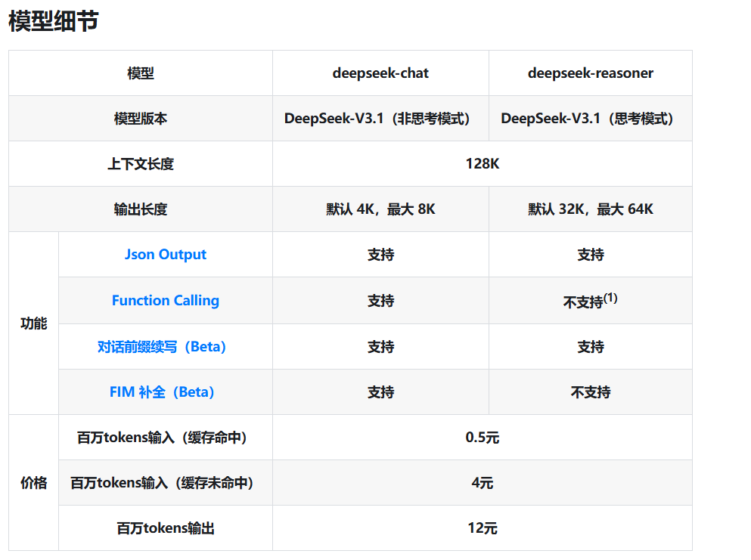The width and height of the screenshot is (751, 560).
Task: Click the 上下文长度 row label
Action: (141, 164)
